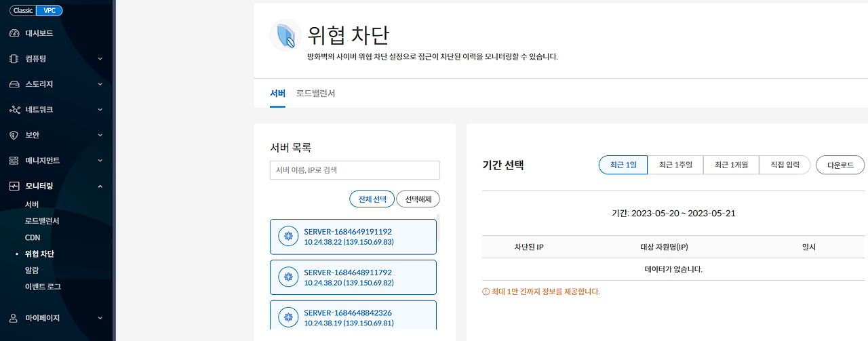Select server card SERVER-1684648911792
Image resolution: width=868 pixels, height=341 pixels.
353,277
